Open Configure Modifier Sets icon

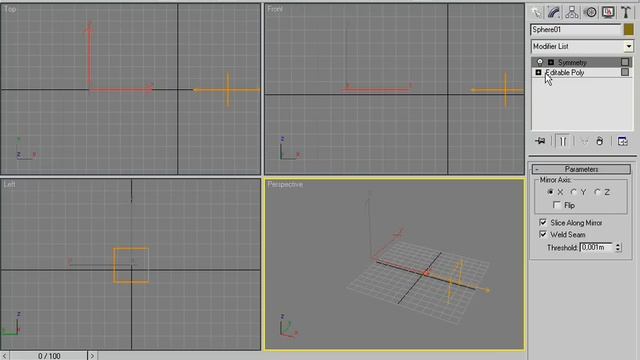point(622,141)
